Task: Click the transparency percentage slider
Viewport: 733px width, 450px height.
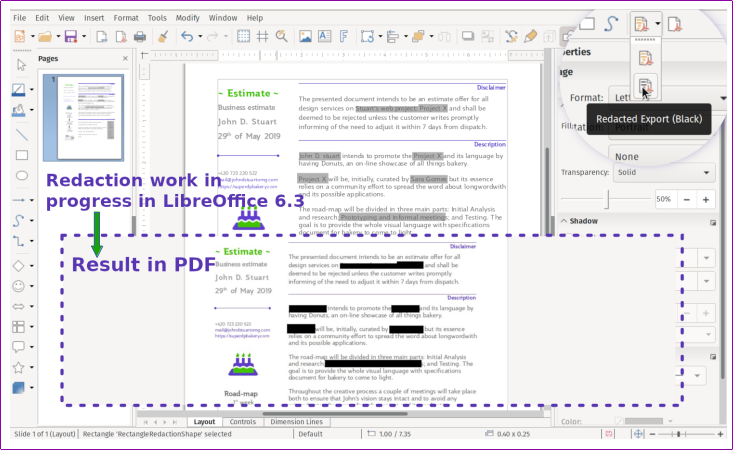Action: point(607,199)
